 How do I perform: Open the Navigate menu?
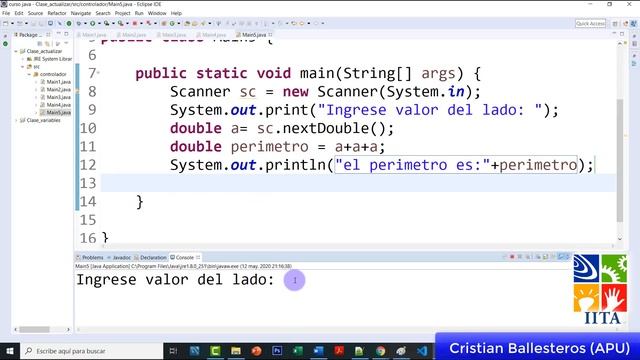pyautogui.click(x=81, y=13)
